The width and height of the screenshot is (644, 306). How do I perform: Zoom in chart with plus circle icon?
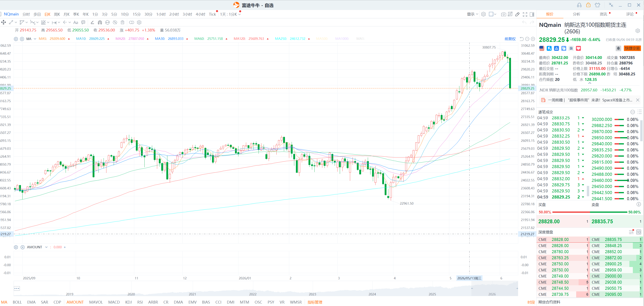click(x=533, y=39)
